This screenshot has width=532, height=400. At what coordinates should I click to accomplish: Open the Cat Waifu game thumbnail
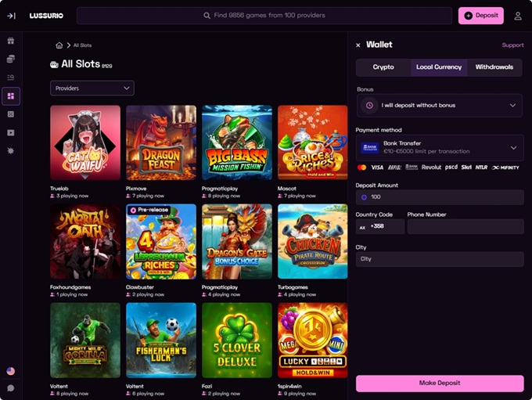click(x=85, y=142)
